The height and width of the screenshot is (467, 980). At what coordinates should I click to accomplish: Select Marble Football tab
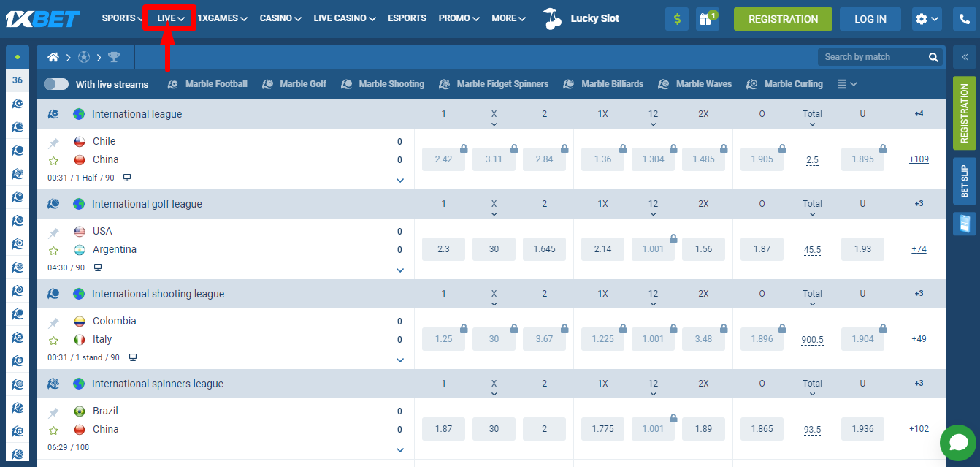click(x=207, y=84)
